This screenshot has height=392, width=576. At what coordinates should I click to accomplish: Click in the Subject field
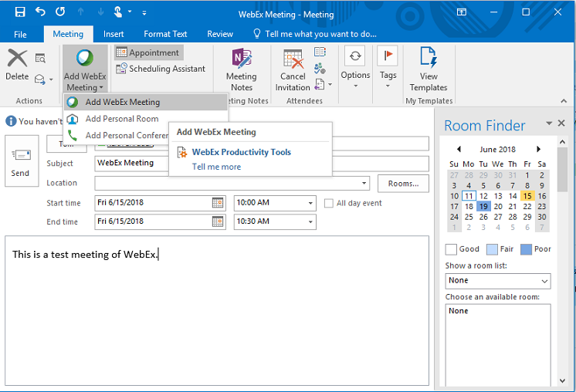coord(262,164)
